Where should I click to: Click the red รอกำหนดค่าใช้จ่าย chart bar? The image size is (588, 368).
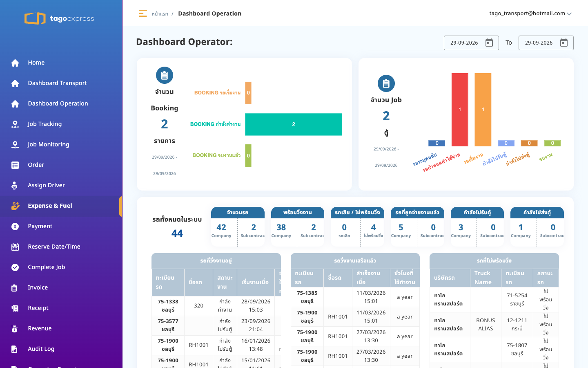click(460, 110)
